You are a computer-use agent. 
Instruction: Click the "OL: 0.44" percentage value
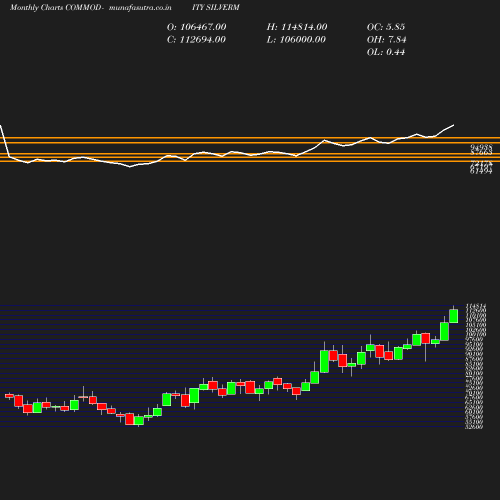386,52
